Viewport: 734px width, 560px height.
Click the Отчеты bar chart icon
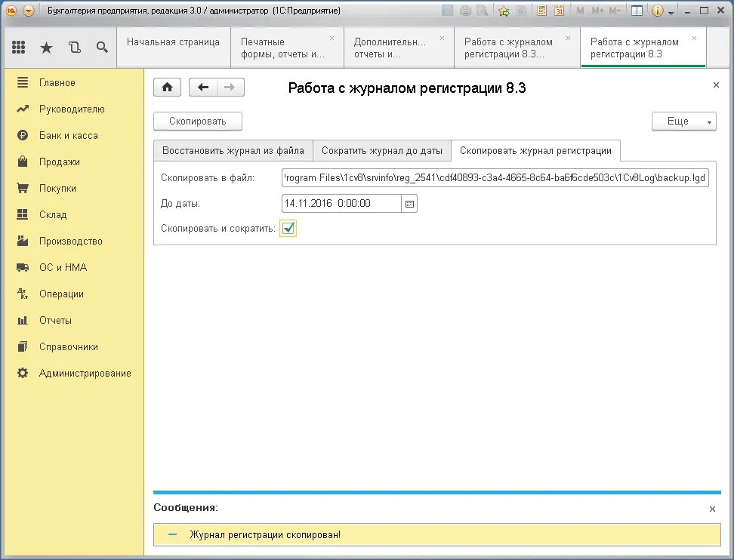coord(23,321)
